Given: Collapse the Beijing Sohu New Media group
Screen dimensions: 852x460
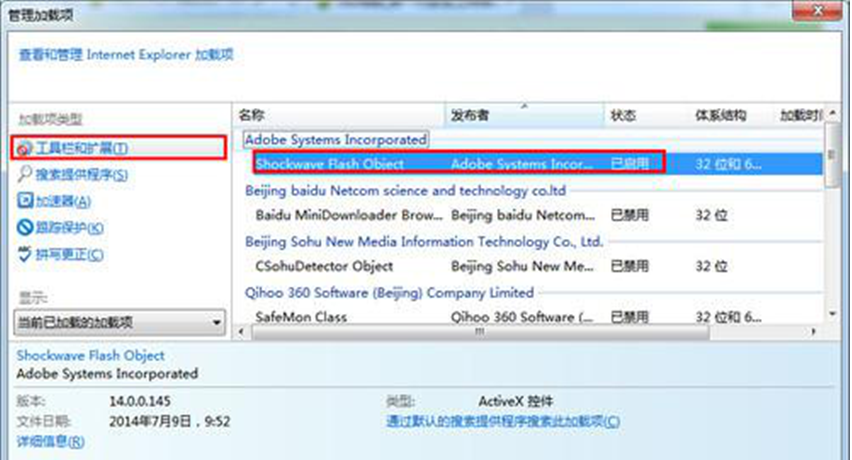Looking at the screenshot, I should coord(424,242).
